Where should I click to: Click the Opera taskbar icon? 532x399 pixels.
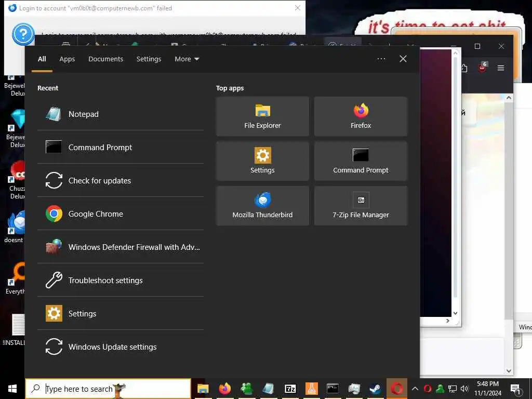[x=396, y=389]
